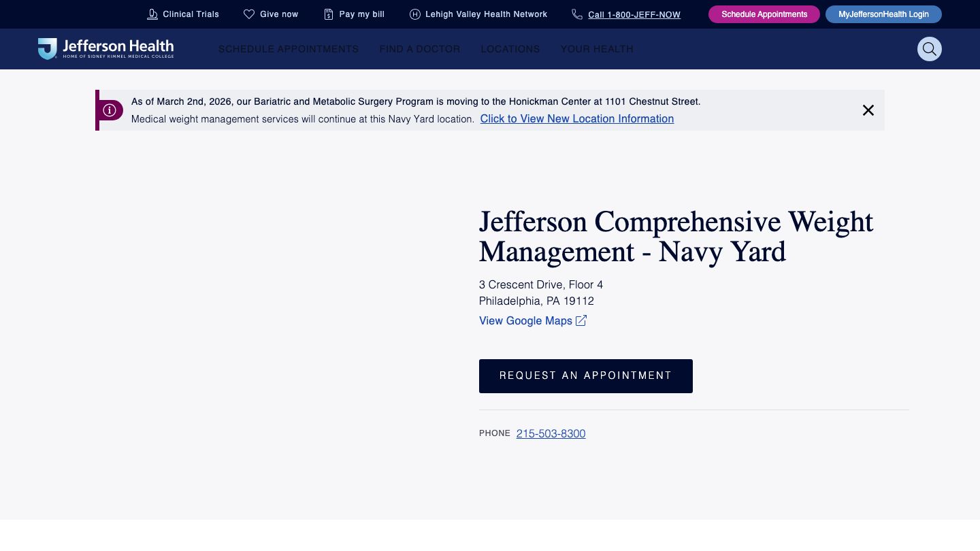Click the heart icon beside Give now
980x551 pixels.
click(249, 14)
